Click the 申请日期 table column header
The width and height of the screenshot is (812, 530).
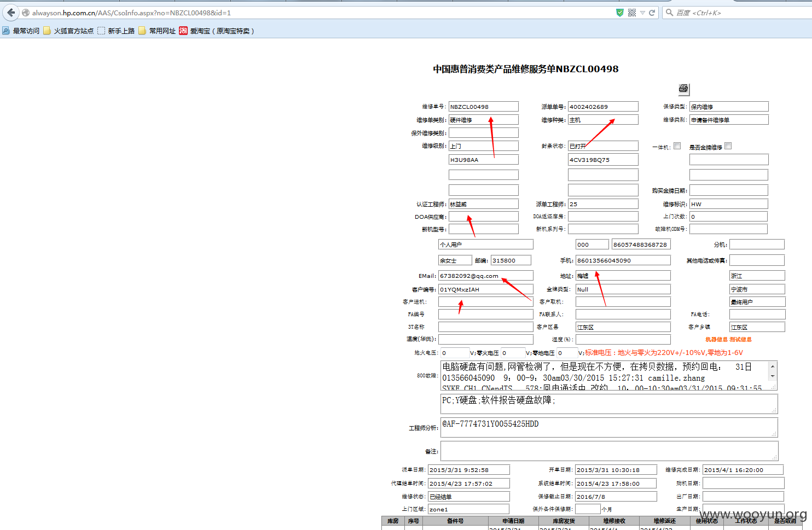coord(513,521)
